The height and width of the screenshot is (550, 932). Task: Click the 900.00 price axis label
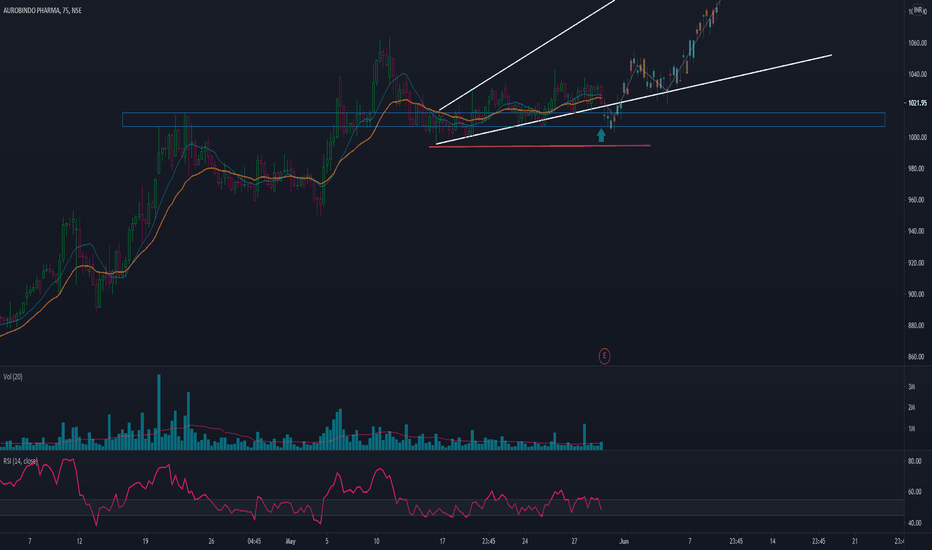[917, 294]
